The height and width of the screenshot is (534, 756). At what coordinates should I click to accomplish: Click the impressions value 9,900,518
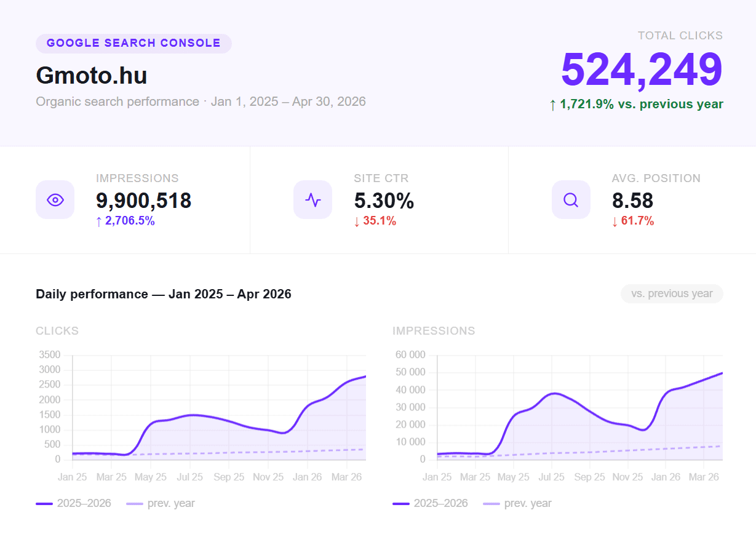click(x=143, y=201)
